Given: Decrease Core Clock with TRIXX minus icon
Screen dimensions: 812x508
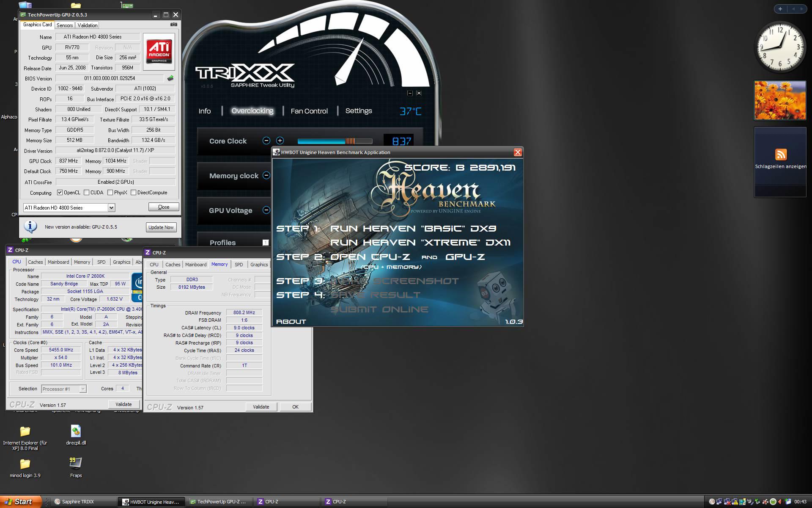Looking at the screenshot, I should [266, 141].
